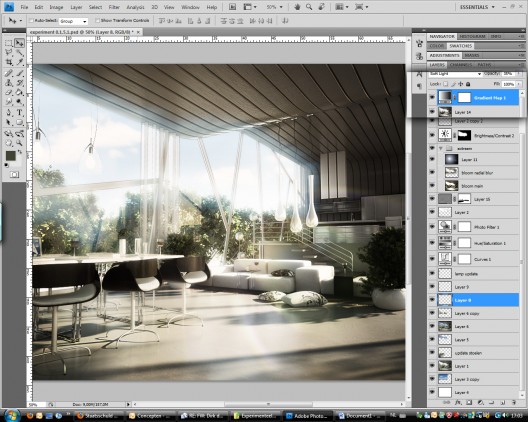Screen dimensions: 528x422
Task: Select the Dodge tool
Action: click(x=20, y=102)
